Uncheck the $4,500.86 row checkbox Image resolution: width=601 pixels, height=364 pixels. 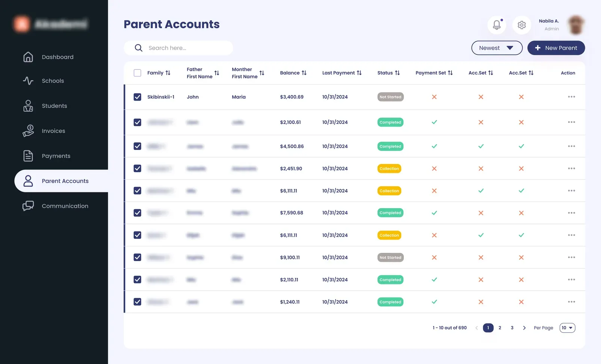tap(137, 146)
